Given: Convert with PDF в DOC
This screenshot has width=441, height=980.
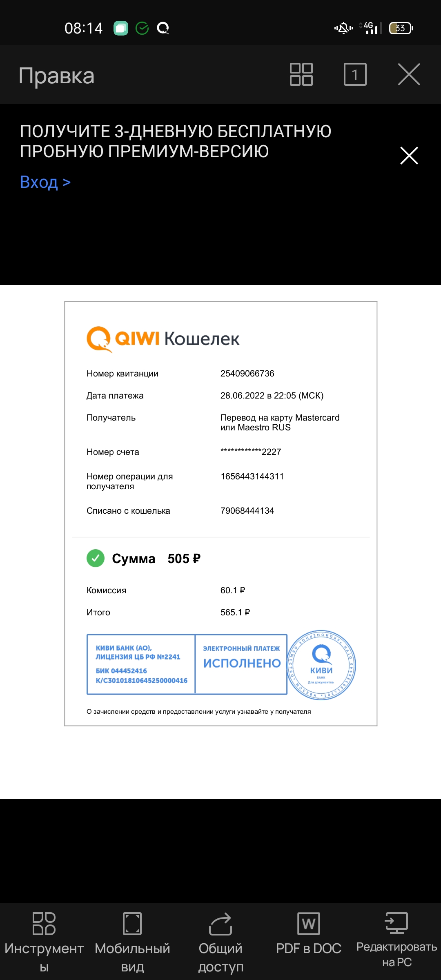Looking at the screenshot, I should pyautogui.click(x=309, y=934).
